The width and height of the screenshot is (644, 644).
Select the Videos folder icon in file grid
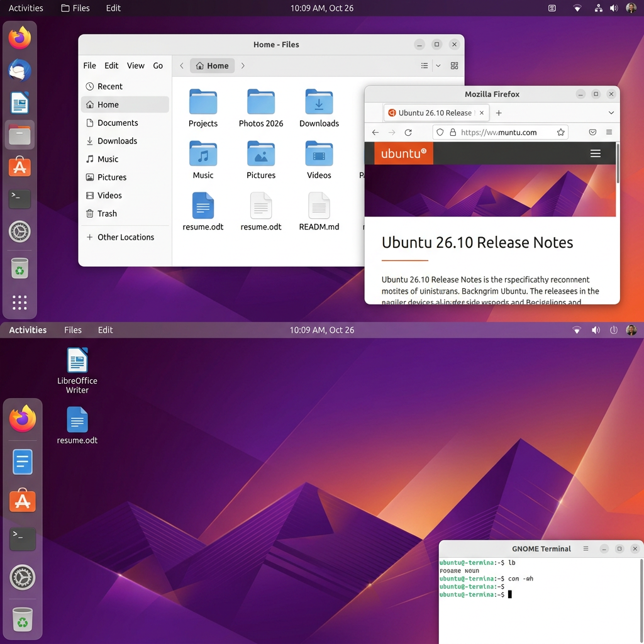[319, 153]
